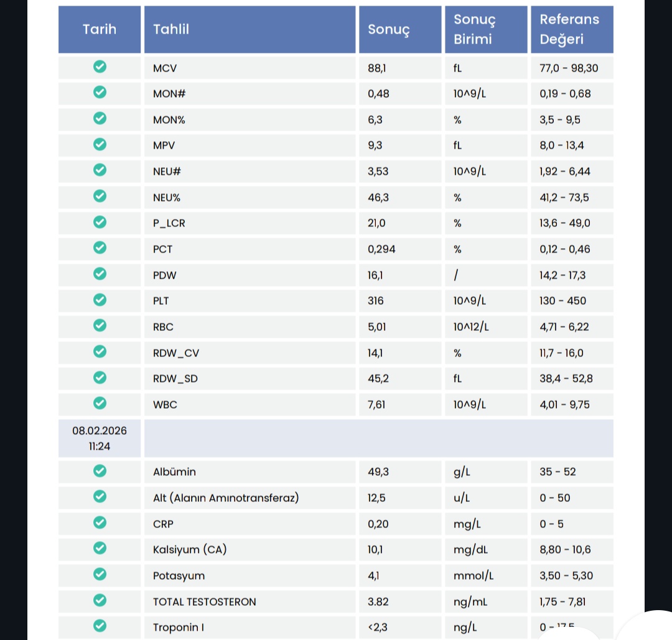This screenshot has width=672, height=640.
Task: Click the green check icon beside WBC
Action: pos(100,404)
